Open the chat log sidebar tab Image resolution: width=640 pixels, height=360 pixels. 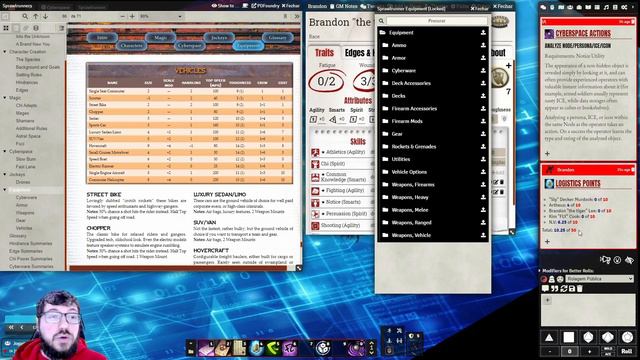[543, 7]
